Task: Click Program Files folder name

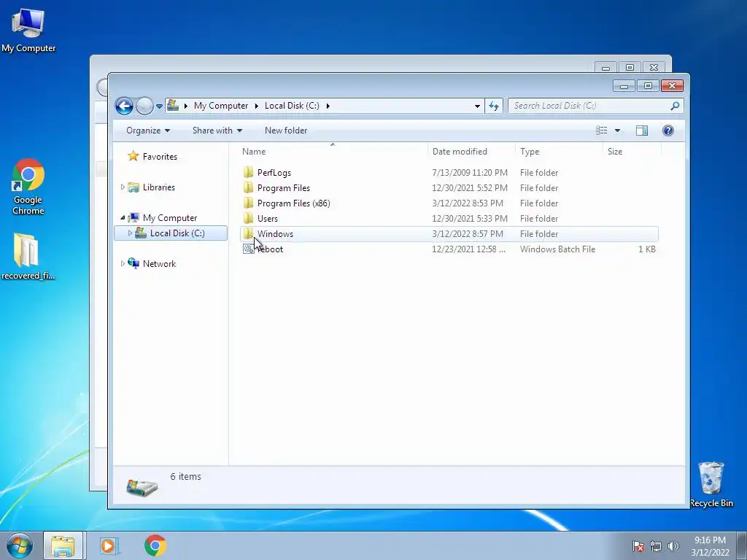Action: coord(284,188)
